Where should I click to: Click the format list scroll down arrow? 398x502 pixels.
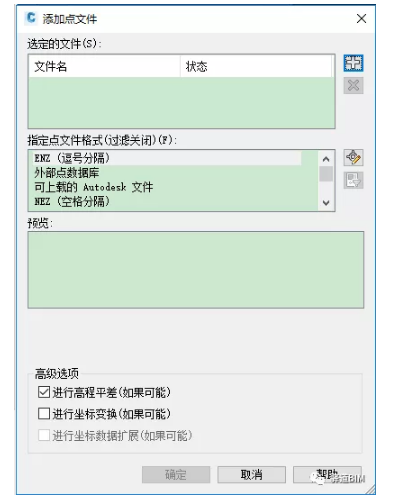326,203
